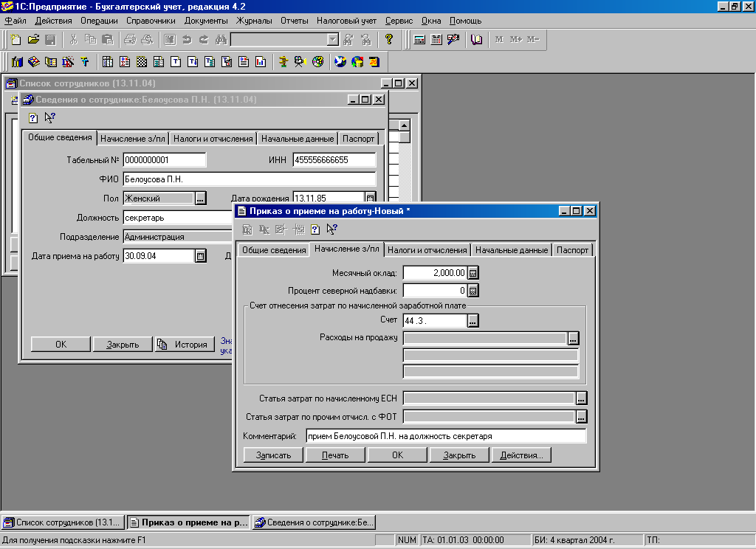This screenshot has width=756, height=549.
Task: Open calculator next to Процент северной надбавки
Action: pyautogui.click(x=473, y=291)
